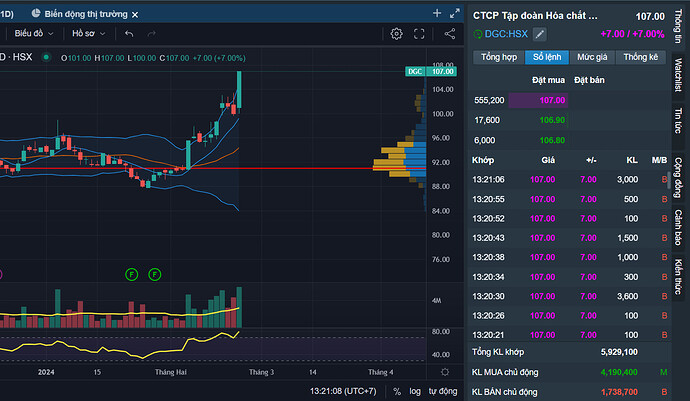The image size is (690, 401).
Task: Click pencil edit icon beside DGC:HSX
Action: pos(539,34)
